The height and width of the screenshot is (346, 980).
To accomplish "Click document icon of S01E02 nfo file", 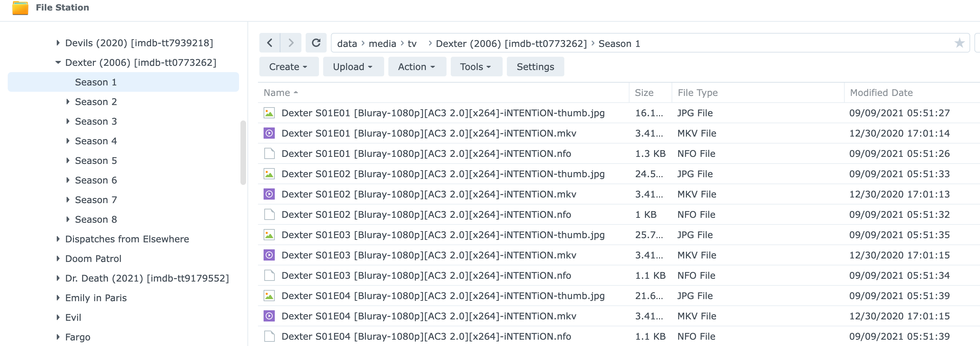I will [x=269, y=214].
